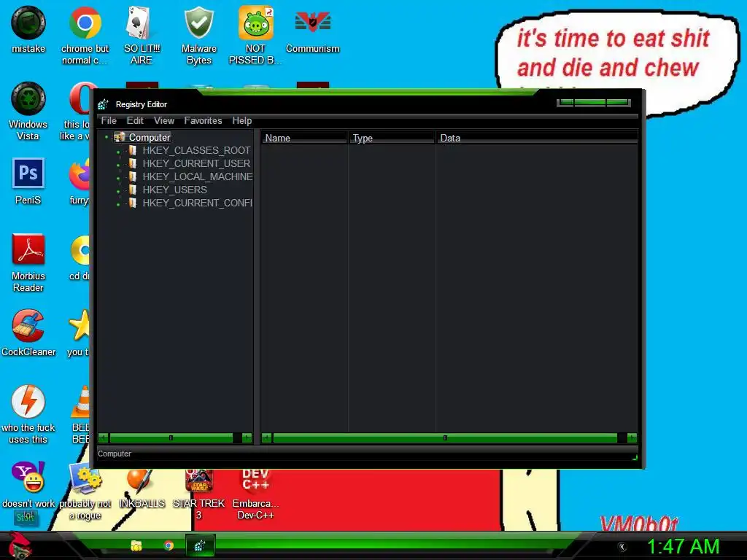Select HKEY_LOCAL_MACHINE in the tree
Screen dimensions: 747x560
pyautogui.click(x=198, y=176)
